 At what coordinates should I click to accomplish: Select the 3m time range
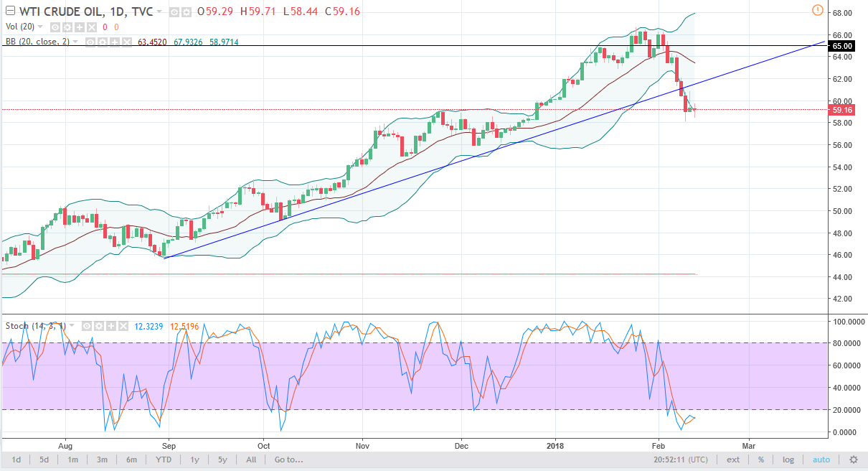coord(102,460)
